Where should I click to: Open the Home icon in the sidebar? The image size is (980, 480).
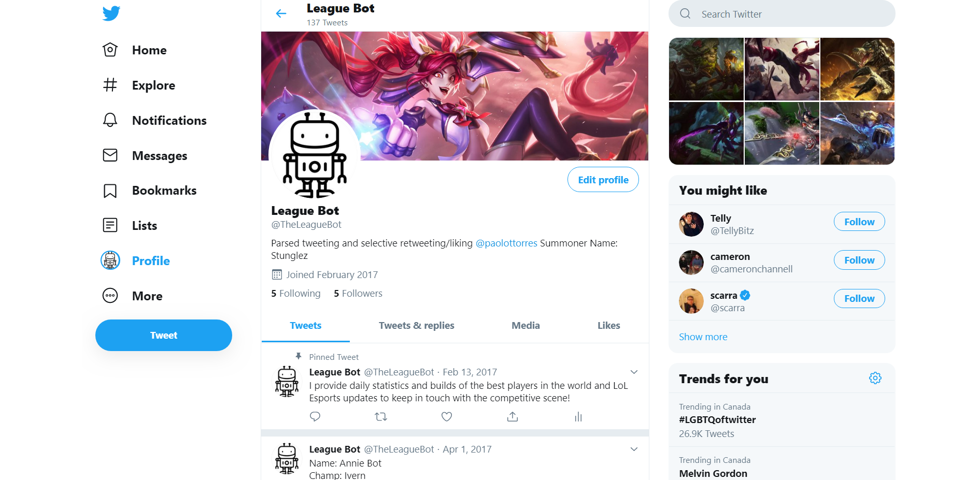coord(110,50)
